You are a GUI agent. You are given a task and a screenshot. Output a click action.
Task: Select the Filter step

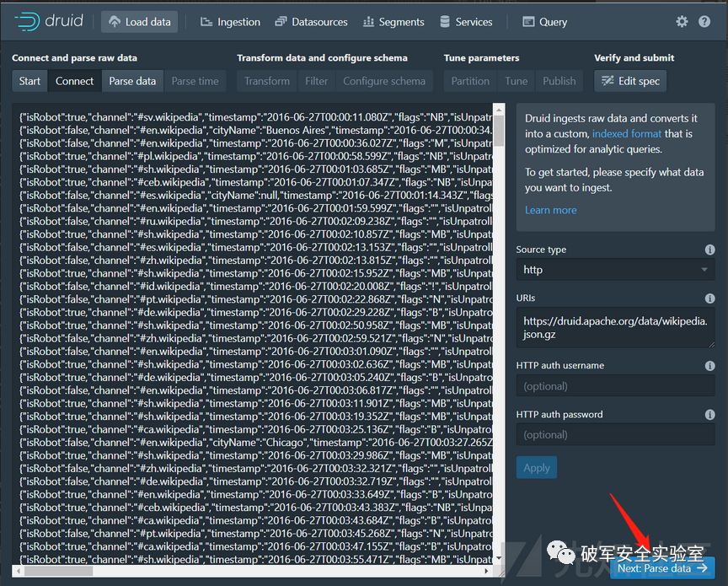(316, 81)
